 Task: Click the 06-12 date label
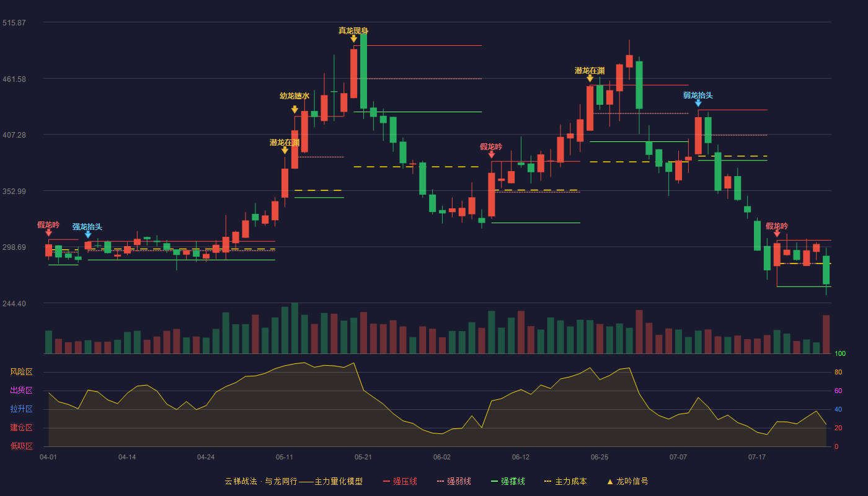pyautogui.click(x=521, y=457)
